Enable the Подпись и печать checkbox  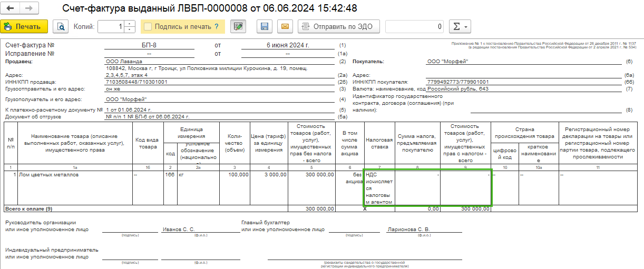coord(148,26)
